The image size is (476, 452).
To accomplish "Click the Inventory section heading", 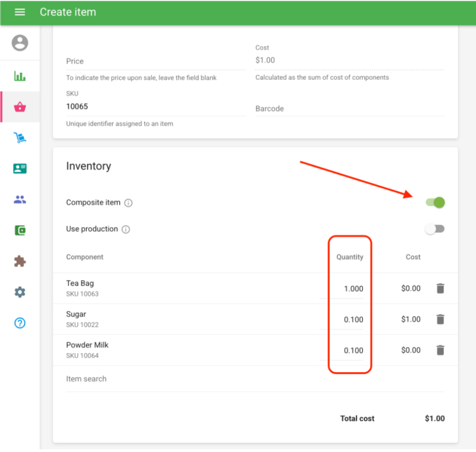I will pos(89,166).
